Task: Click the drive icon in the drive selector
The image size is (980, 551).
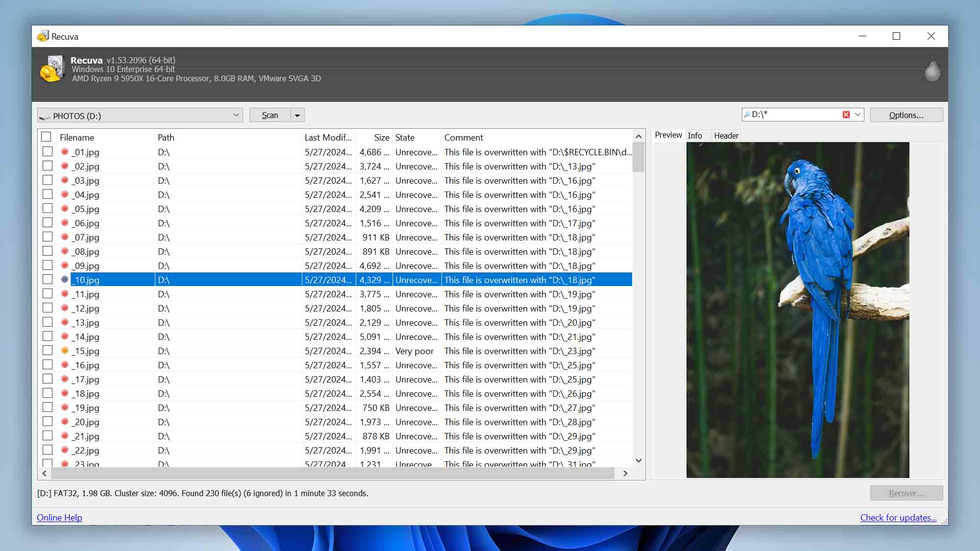Action: coord(45,116)
